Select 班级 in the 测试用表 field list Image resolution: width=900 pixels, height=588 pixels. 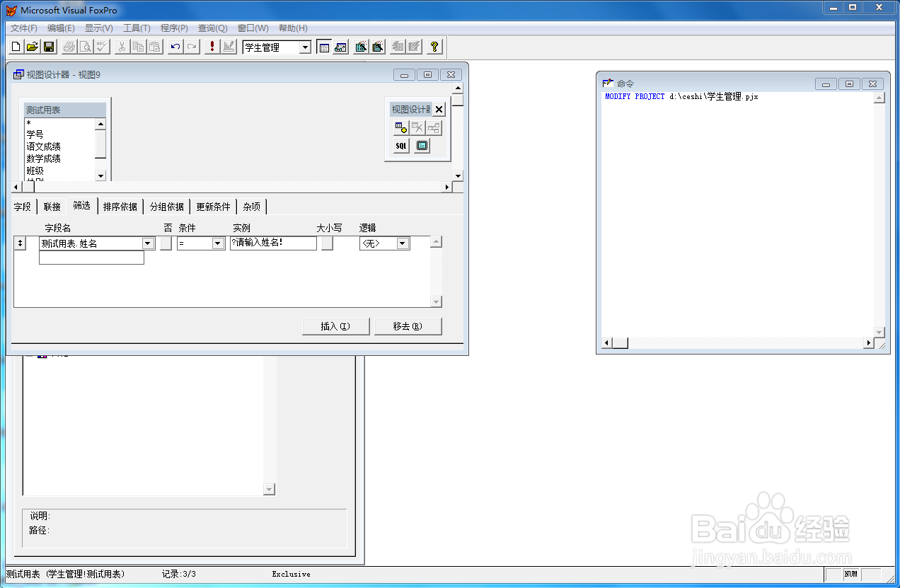[35, 171]
